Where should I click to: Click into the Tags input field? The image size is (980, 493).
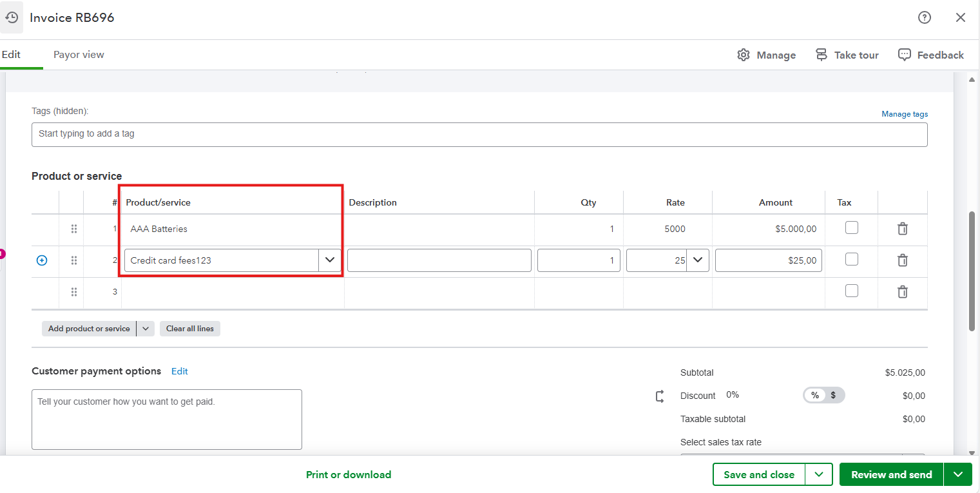coord(479,134)
